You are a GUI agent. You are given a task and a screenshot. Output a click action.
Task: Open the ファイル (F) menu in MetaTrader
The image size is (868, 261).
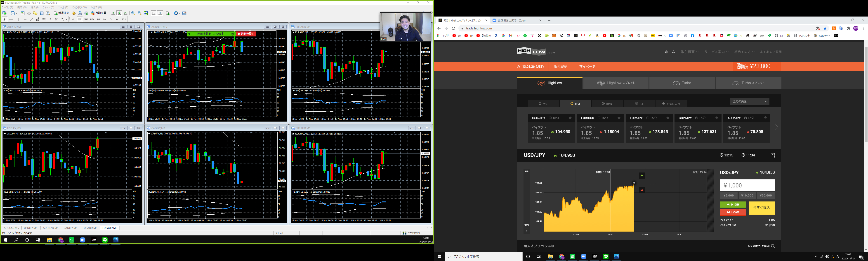(7, 7)
